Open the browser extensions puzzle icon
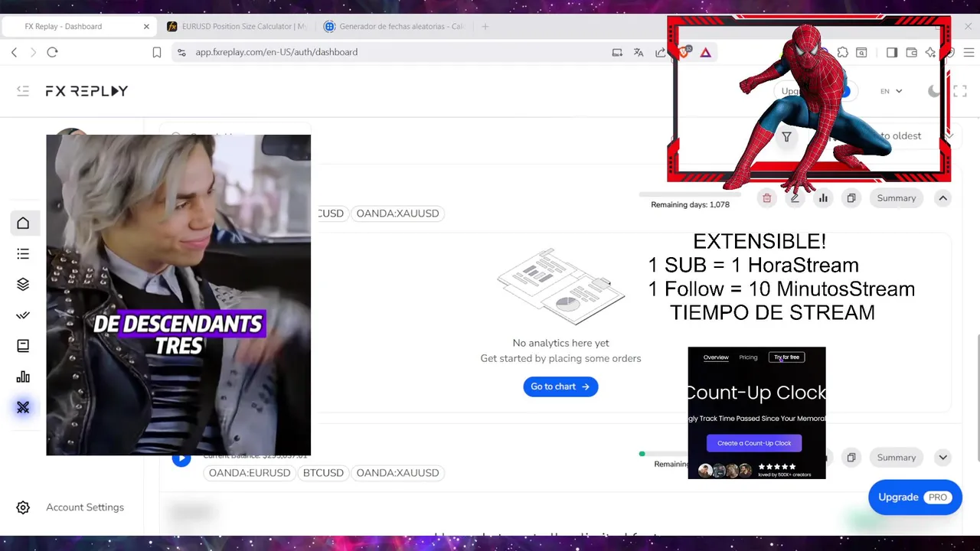 coord(842,52)
